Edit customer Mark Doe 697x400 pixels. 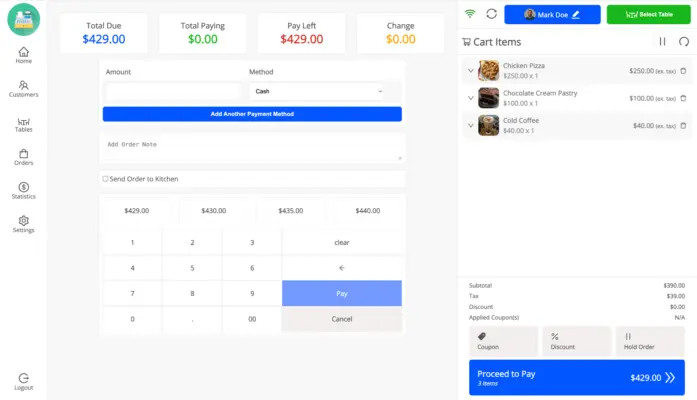552,15
